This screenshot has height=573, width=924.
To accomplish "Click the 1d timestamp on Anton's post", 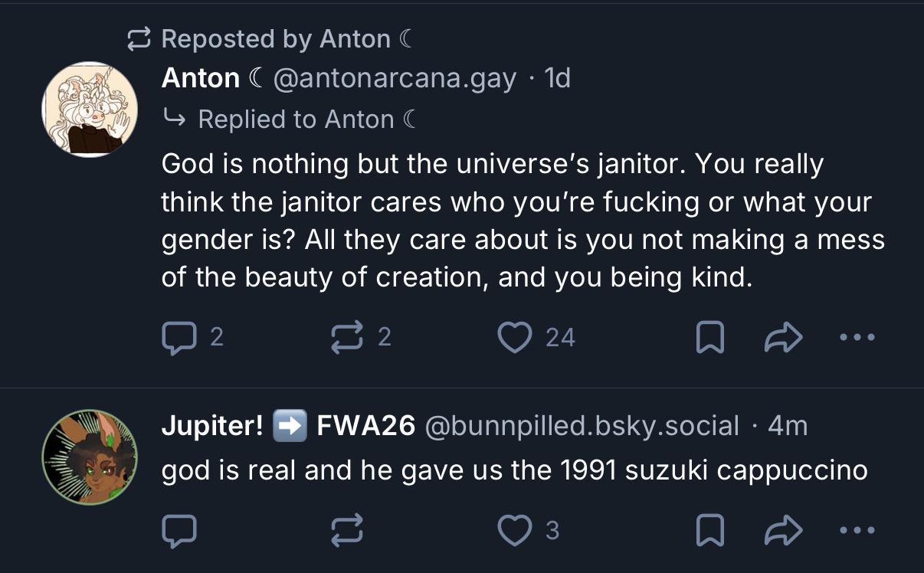I will coord(556,78).
